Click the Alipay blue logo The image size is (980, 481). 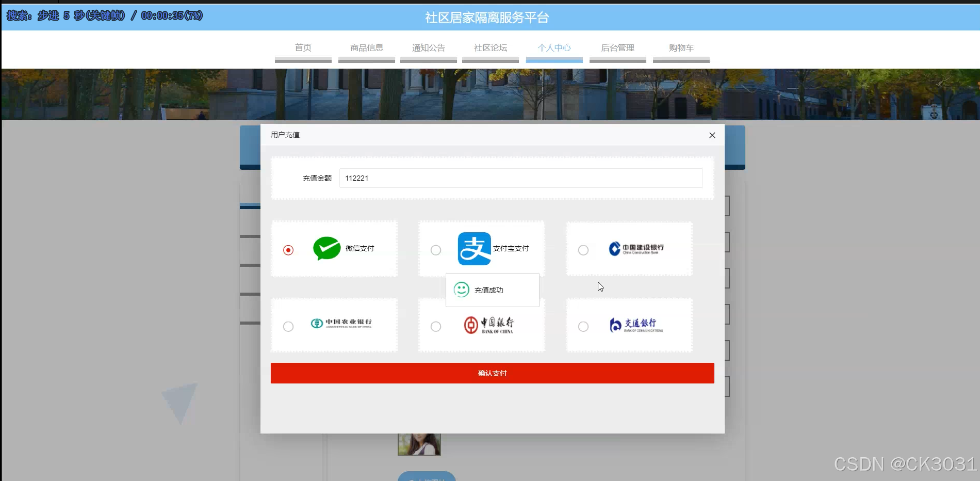click(x=475, y=249)
